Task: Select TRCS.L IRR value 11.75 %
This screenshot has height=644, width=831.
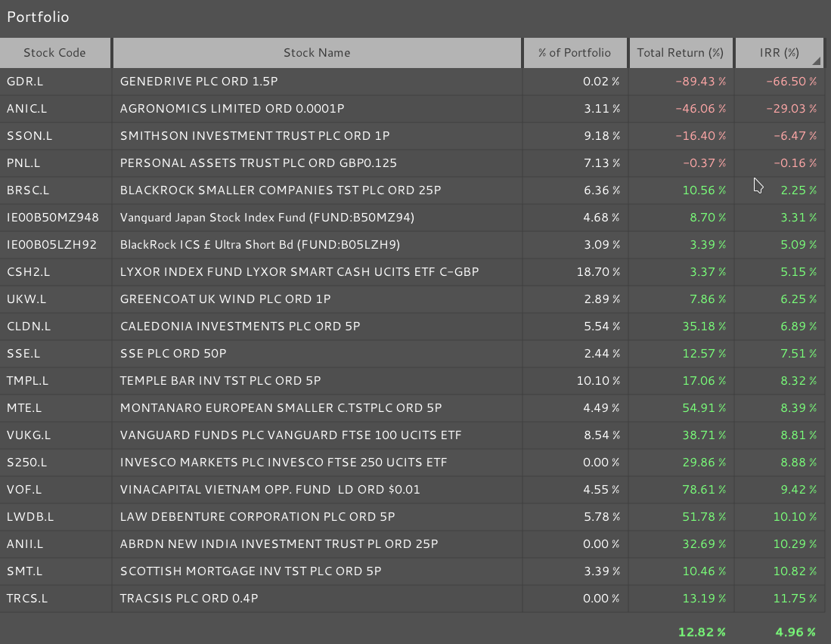Action: tap(795, 599)
